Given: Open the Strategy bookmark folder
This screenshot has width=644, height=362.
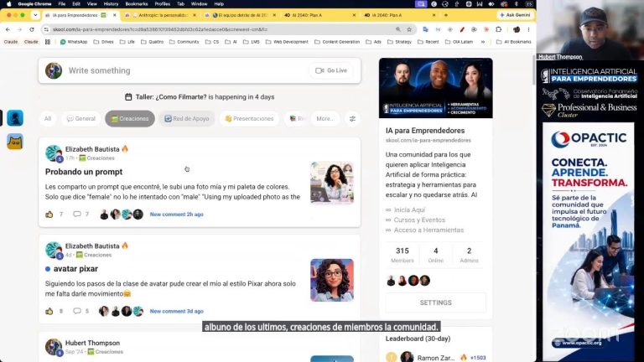Looking at the screenshot, I should [x=400, y=42].
